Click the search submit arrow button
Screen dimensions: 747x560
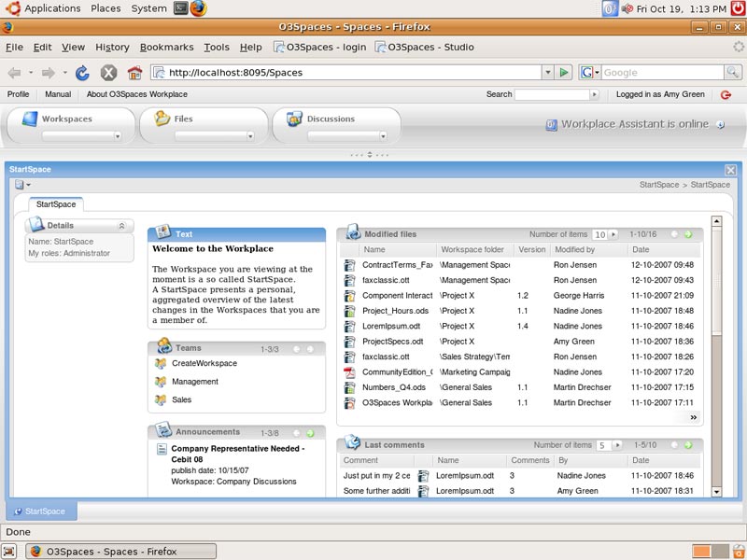[x=594, y=95]
